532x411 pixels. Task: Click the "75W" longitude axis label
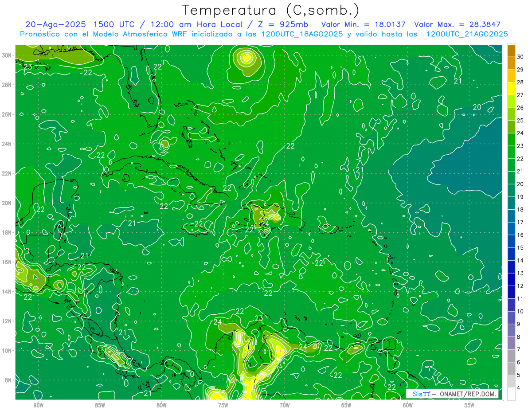[x=223, y=405]
